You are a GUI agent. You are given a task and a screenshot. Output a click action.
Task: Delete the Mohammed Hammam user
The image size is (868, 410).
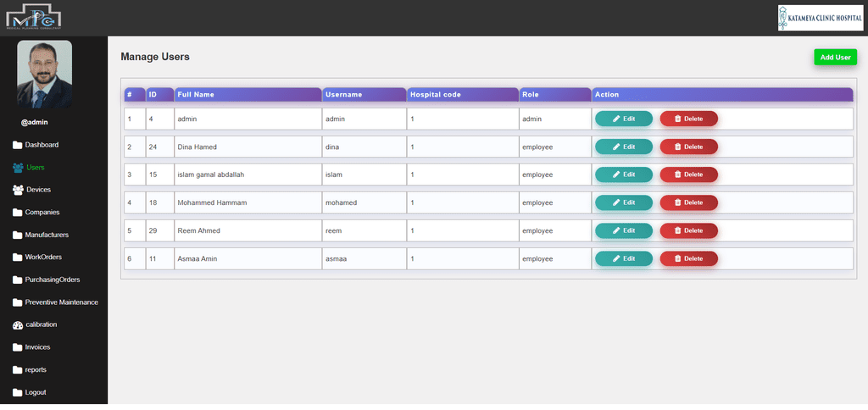tap(688, 202)
